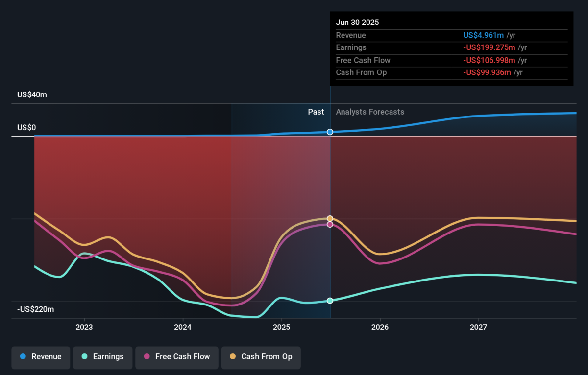Click the orange Cash From Op legend dot
This screenshot has width=588, height=375.
(233, 357)
